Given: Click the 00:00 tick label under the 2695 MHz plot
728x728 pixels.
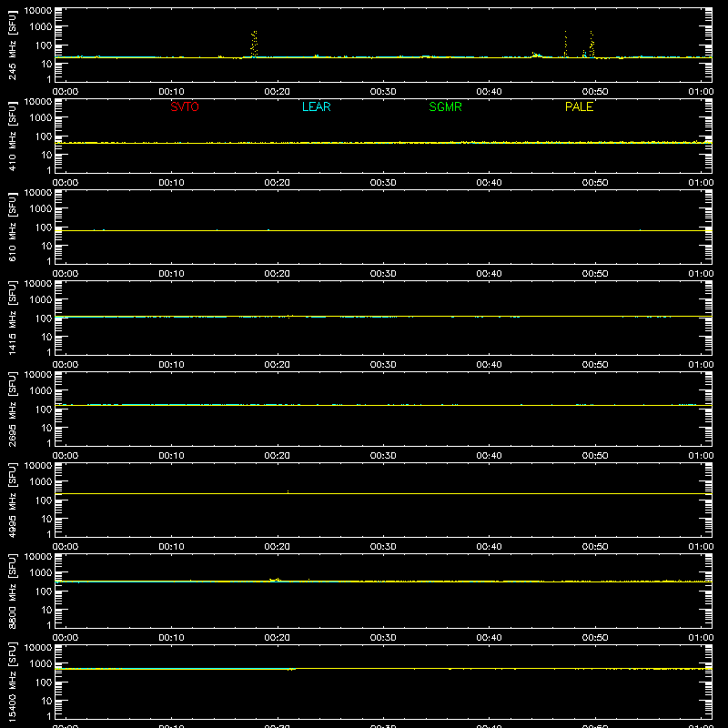Looking at the screenshot, I should point(66,456).
